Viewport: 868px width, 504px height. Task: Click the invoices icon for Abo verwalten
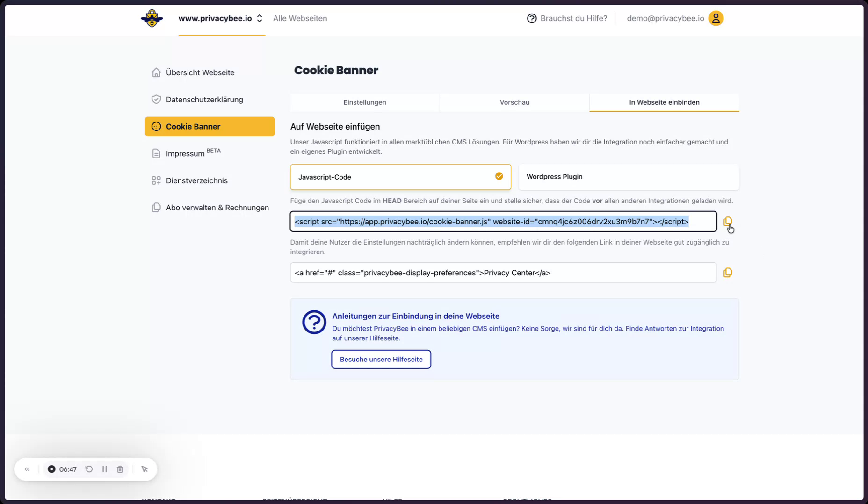tap(156, 207)
